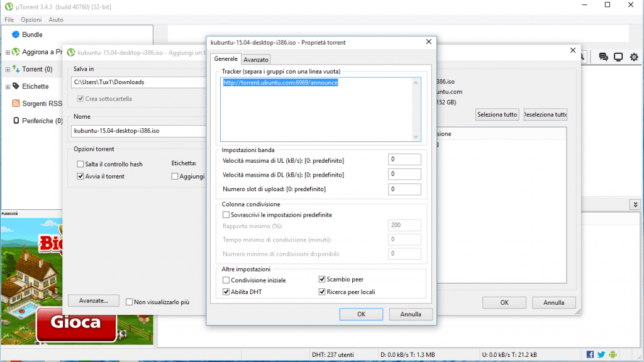644x362 pixels.
Task: Select the Torrent (0) arrows icon
Action: [x=16, y=69]
